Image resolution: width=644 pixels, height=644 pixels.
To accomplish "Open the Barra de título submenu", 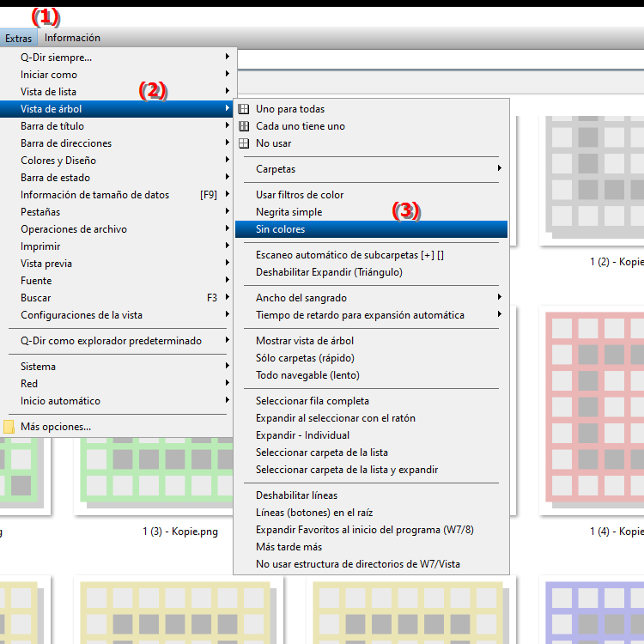I will [x=117, y=126].
